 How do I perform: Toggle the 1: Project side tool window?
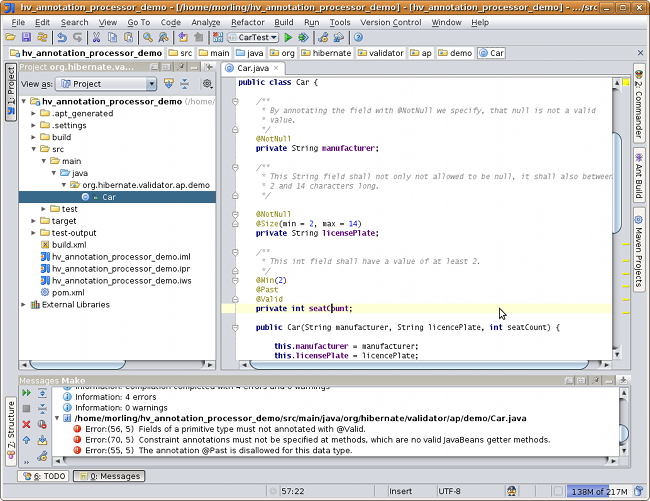click(9, 91)
